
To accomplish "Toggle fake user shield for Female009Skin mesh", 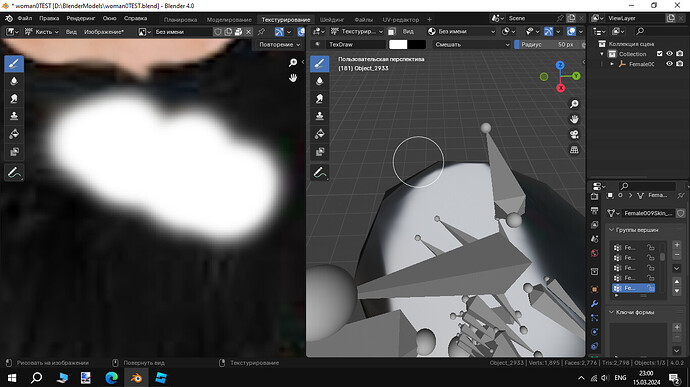I will 681,213.
